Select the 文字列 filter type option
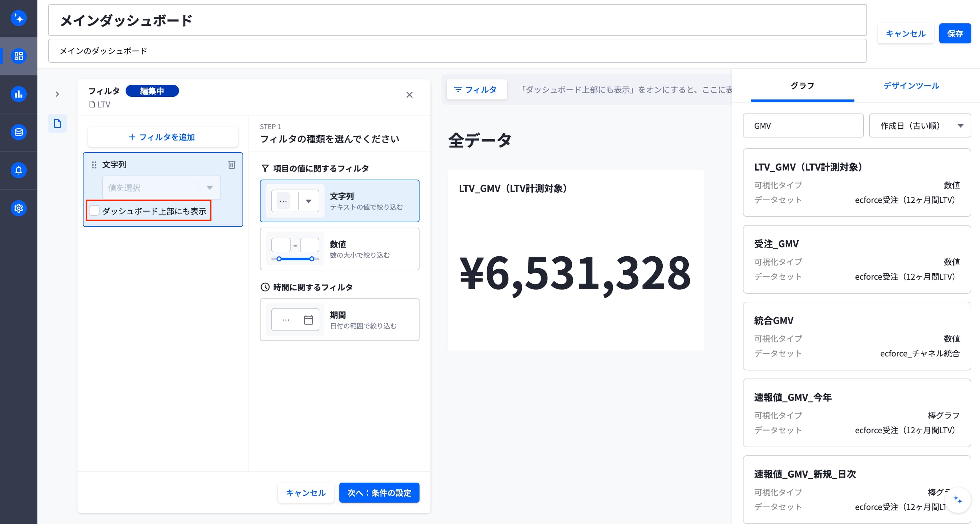Screen dimensions: 980x524 click(339, 201)
